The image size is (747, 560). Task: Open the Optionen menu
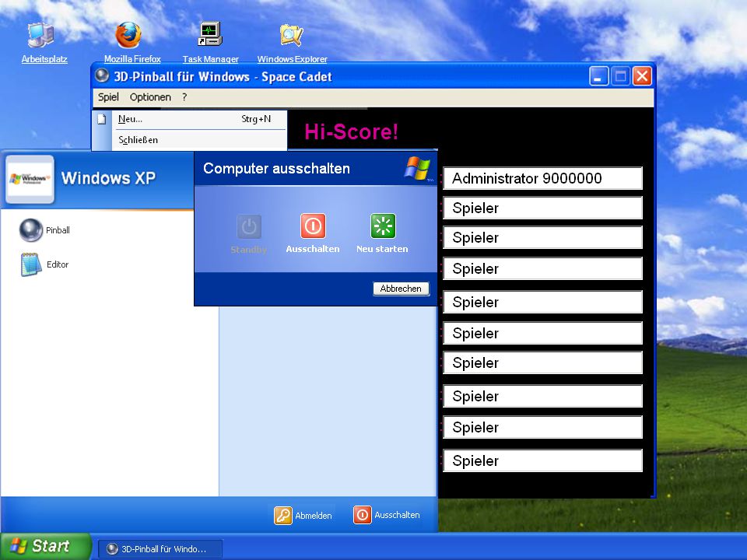coord(150,97)
